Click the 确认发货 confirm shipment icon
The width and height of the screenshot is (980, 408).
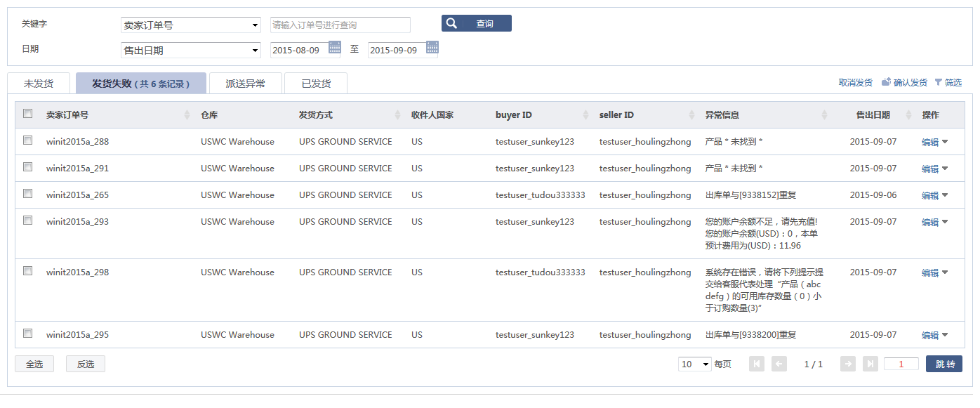pyautogui.click(x=887, y=82)
